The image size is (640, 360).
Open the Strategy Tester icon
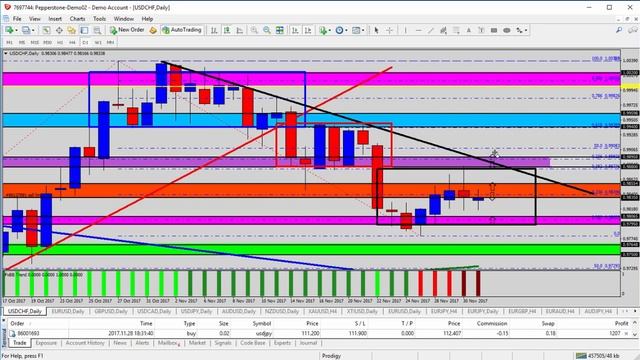[97, 30]
